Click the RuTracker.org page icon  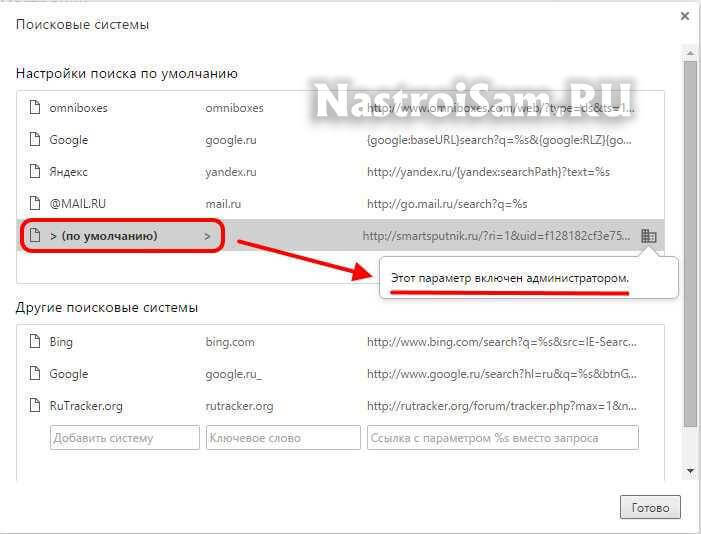coord(34,406)
